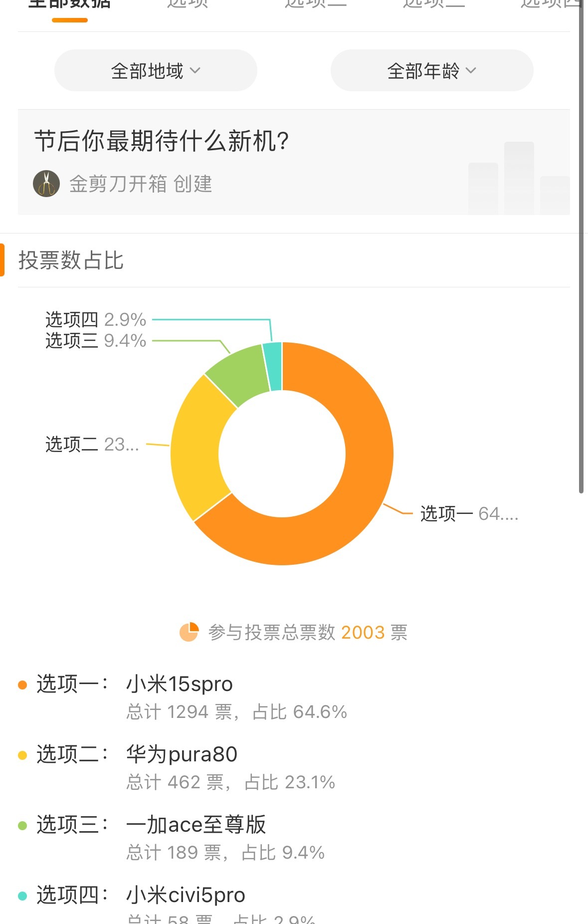588x924 pixels.
Task: Click the orange dot for 选项一
Action: (22, 685)
